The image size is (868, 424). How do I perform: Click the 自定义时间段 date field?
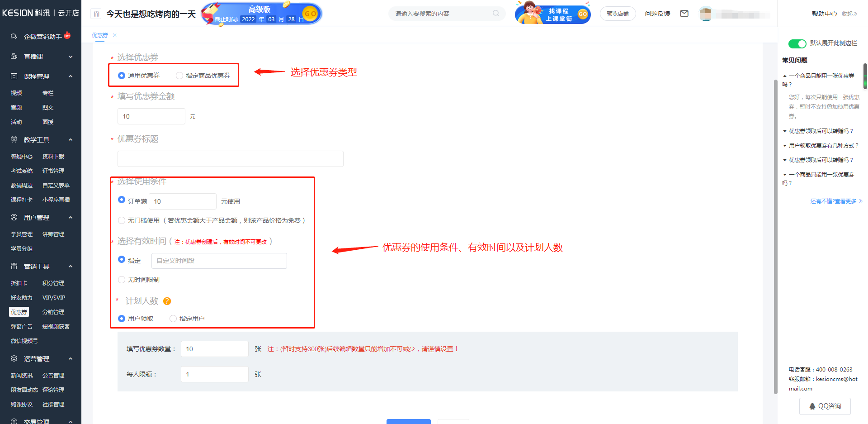(219, 261)
